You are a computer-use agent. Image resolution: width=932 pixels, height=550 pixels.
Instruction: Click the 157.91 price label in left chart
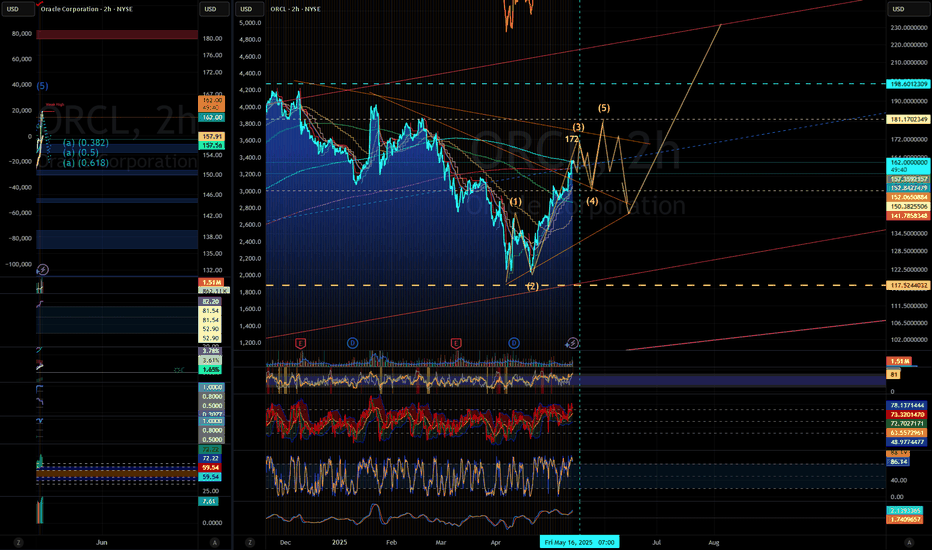coord(212,137)
